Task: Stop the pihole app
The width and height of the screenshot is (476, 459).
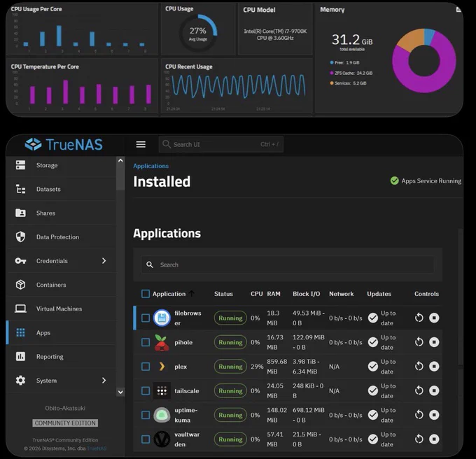Action: click(x=434, y=342)
